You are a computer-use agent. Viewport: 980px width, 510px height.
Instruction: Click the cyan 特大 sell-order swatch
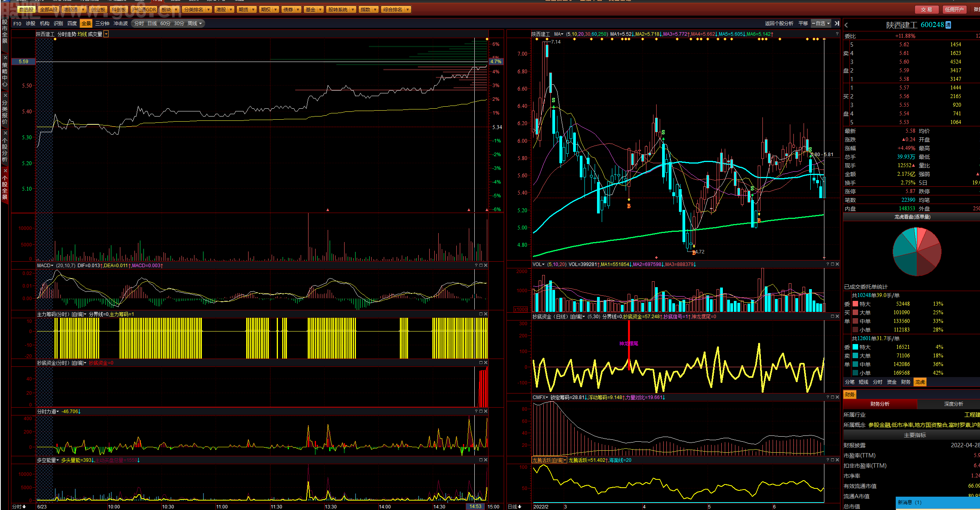855,347
